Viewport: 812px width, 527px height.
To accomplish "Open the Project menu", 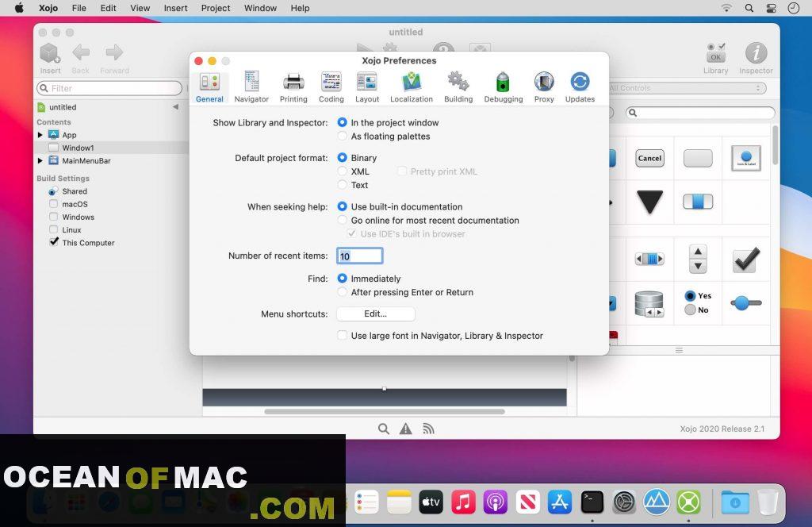I will pyautogui.click(x=216, y=8).
